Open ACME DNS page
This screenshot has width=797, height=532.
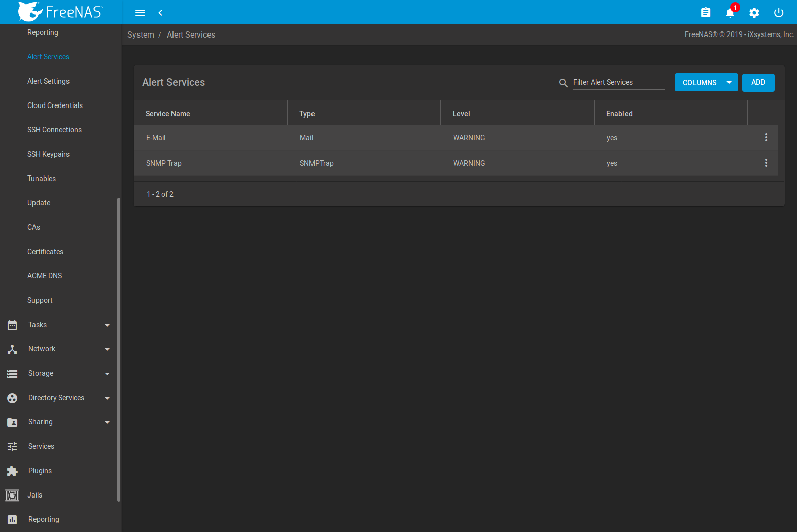tap(45, 276)
